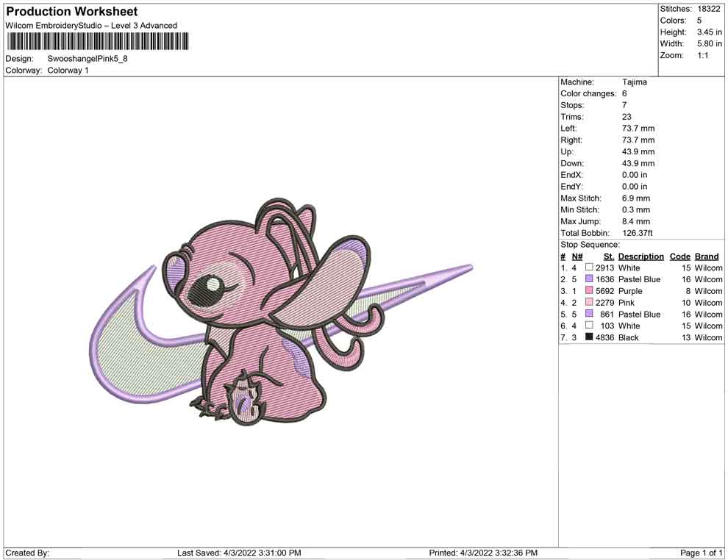Click the Black color swatch in stop 7
728x560 pixels.
tap(589, 337)
